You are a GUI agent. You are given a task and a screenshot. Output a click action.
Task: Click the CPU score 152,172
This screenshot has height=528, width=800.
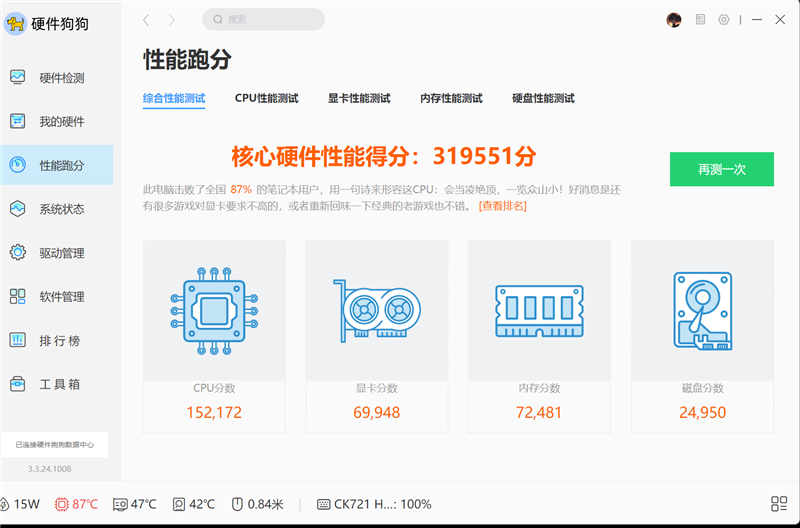coord(214,412)
